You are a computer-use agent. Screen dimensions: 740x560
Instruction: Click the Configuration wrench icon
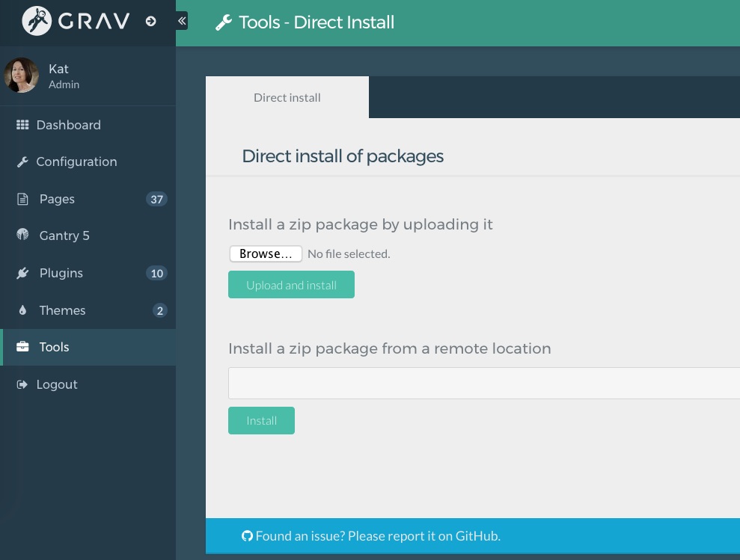click(x=22, y=161)
